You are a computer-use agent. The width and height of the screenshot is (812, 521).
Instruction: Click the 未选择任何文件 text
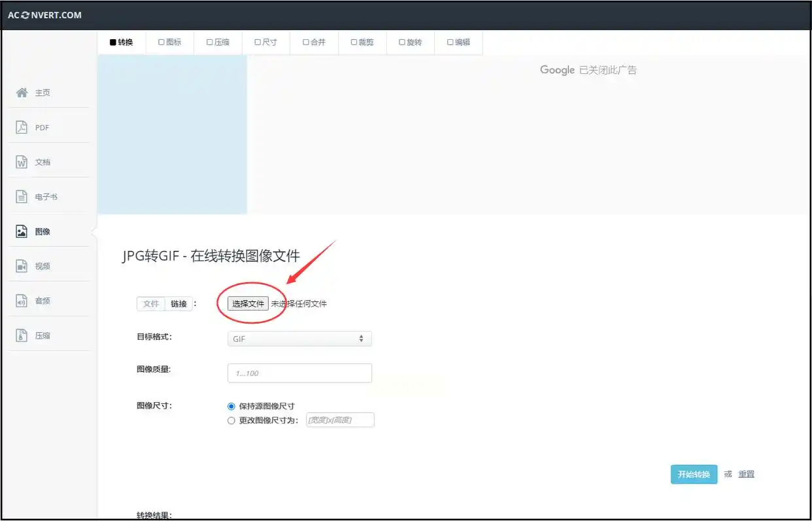[299, 304]
